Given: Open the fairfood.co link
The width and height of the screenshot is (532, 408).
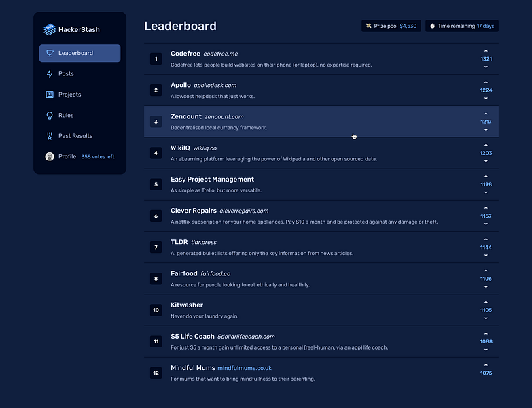Looking at the screenshot, I should [x=215, y=274].
